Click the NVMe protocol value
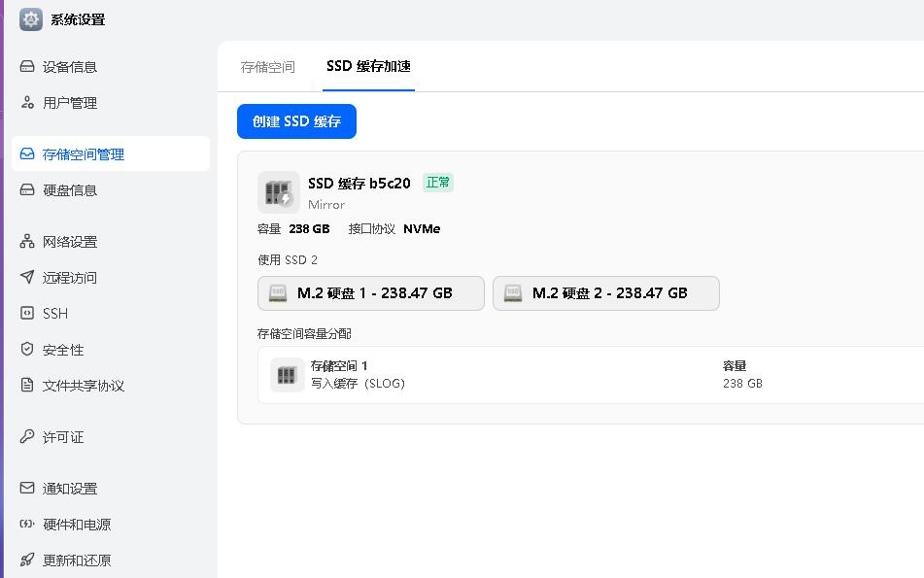924x578 pixels. [x=422, y=228]
